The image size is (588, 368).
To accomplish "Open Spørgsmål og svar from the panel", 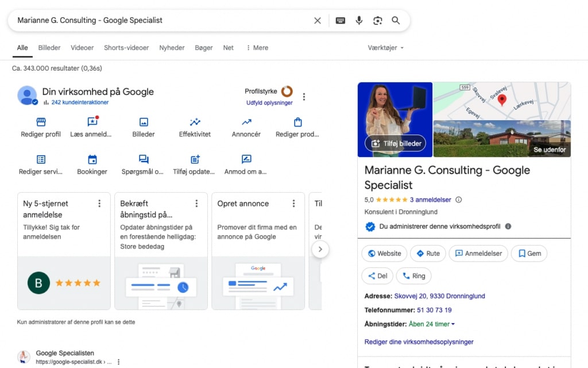I will click(x=143, y=163).
